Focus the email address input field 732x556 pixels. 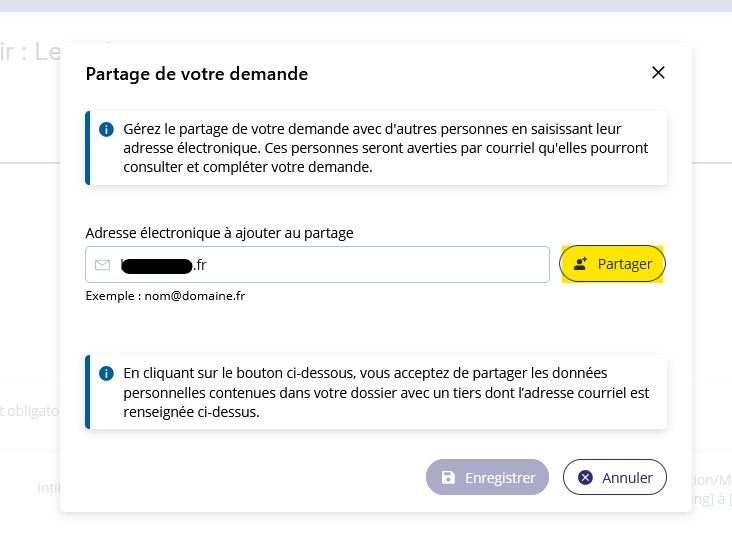[317, 265]
